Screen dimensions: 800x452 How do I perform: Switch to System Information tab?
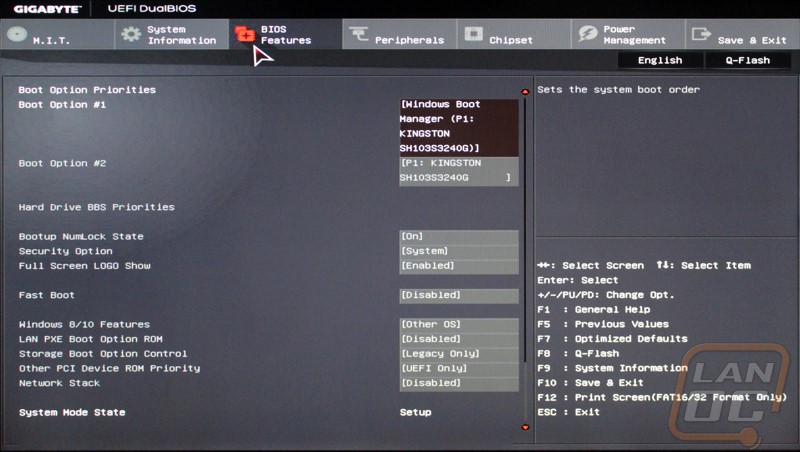(172, 35)
